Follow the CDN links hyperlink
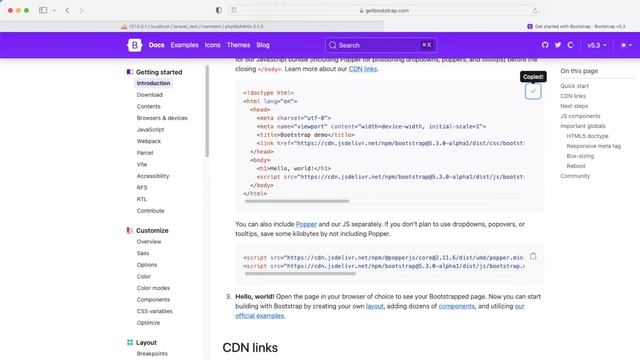The height and width of the screenshot is (360, 640). (363, 69)
